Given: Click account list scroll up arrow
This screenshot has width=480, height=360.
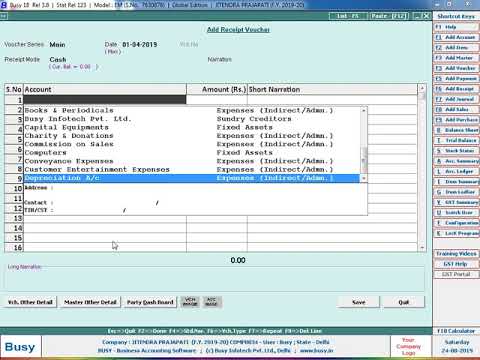Looking at the screenshot, I should (364, 110).
